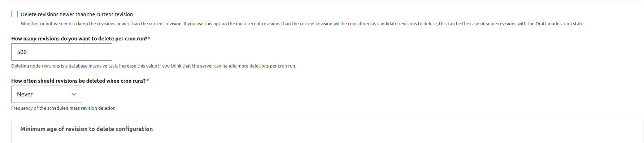This screenshot has width=644, height=143.
Task: Click the red required asterisk beside the cron run question
Action: (149, 39)
